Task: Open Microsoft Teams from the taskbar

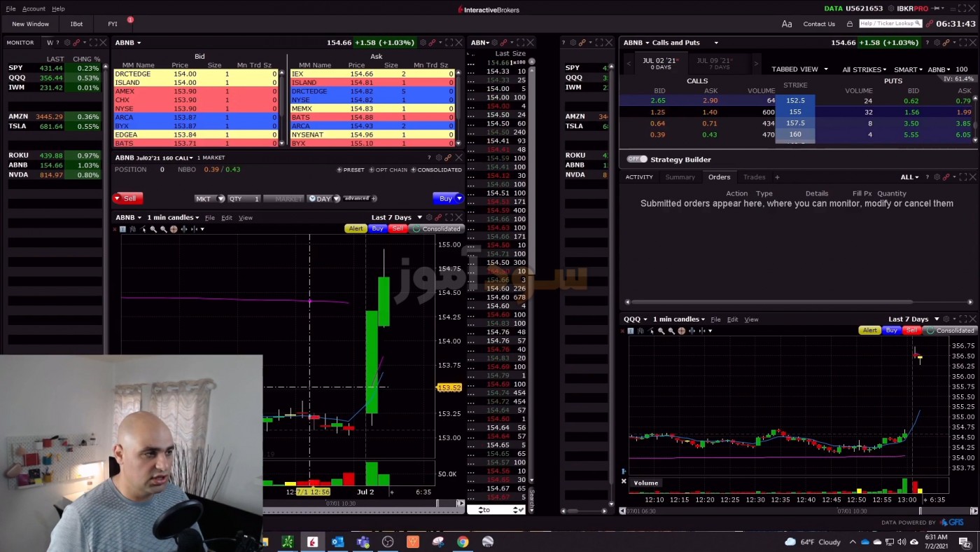Action: click(363, 541)
